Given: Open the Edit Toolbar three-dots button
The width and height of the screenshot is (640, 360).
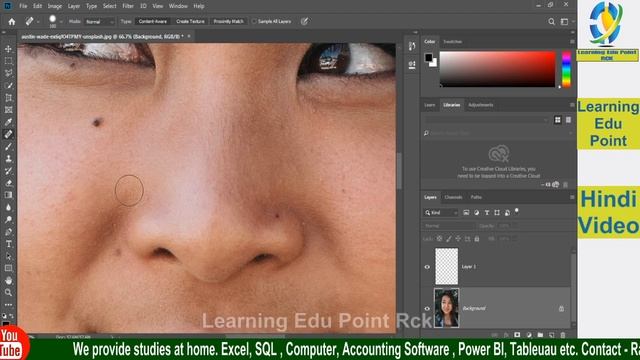Looking at the screenshot, I should pos(8,305).
